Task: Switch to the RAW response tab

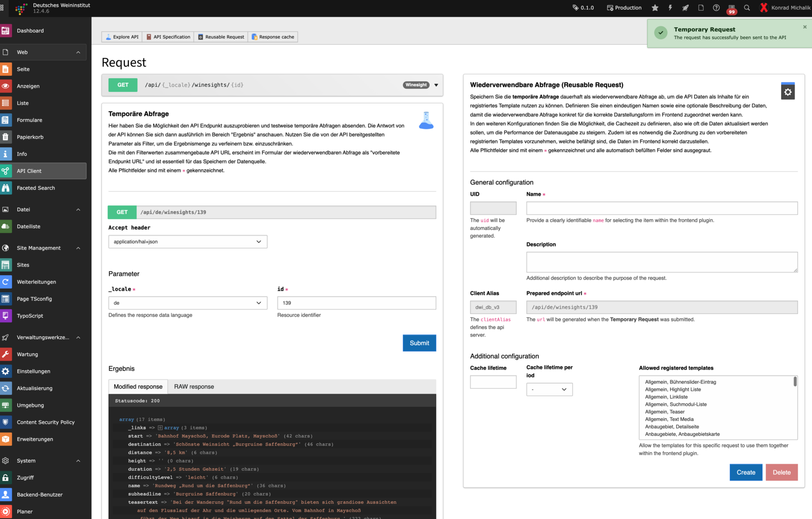Action: coord(194,387)
